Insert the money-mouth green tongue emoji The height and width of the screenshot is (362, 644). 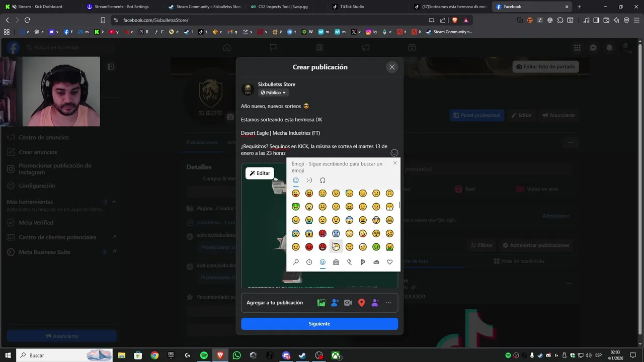tap(296, 207)
